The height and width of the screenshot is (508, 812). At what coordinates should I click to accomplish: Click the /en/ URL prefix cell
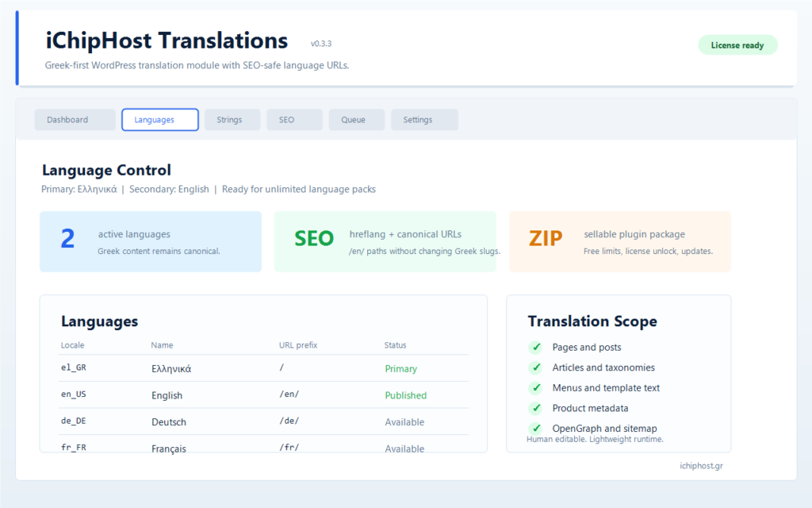coord(289,394)
